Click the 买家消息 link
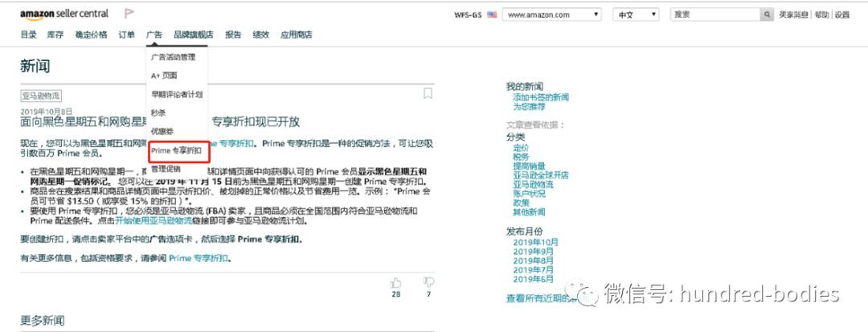 [x=793, y=15]
